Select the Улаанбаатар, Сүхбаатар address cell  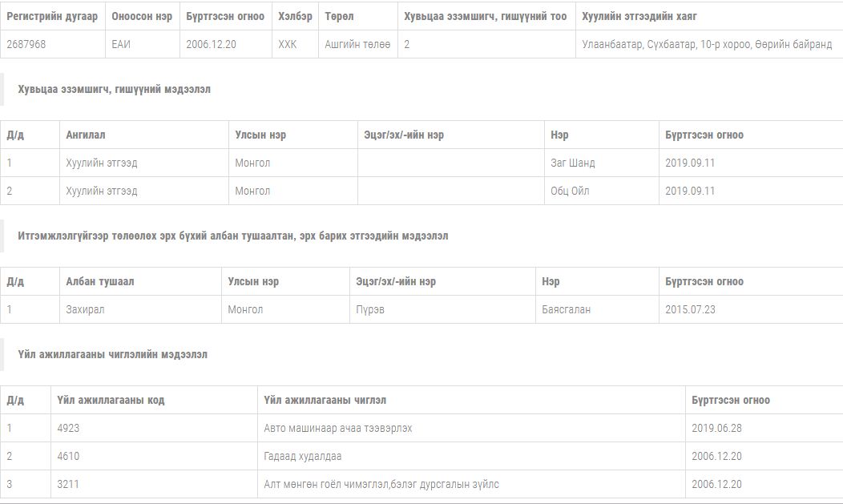tap(707, 45)
